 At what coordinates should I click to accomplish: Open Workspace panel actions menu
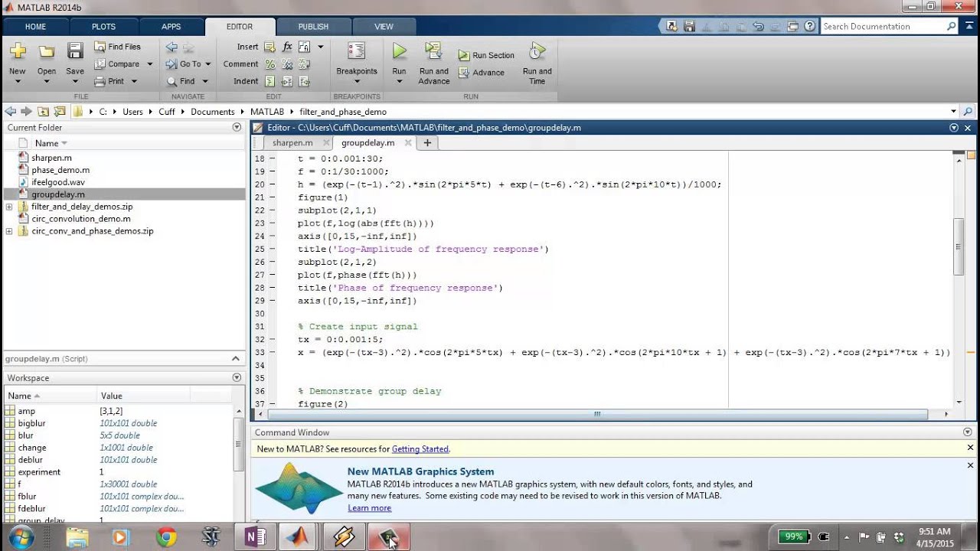237,378
